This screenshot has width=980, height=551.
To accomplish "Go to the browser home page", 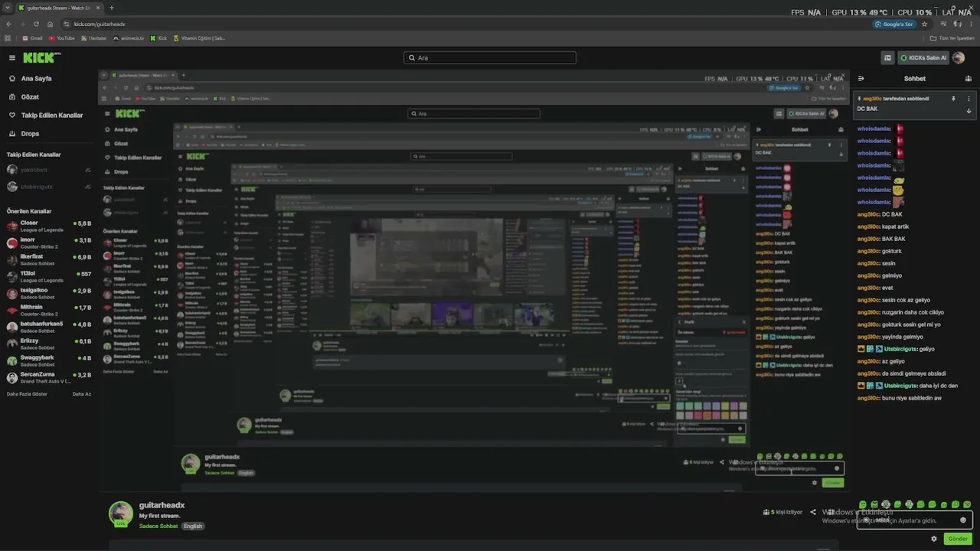I will (51, 24).
